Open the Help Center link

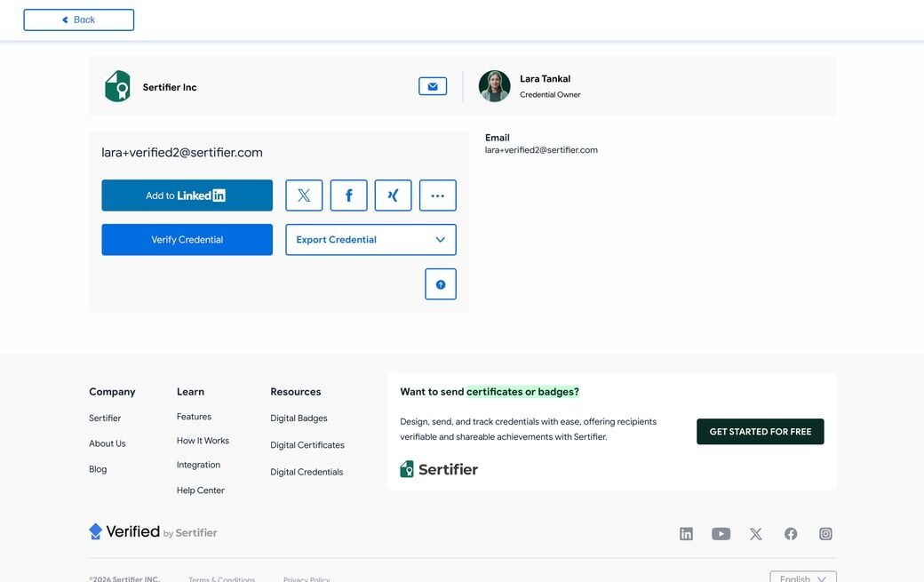tap(201, 490)
